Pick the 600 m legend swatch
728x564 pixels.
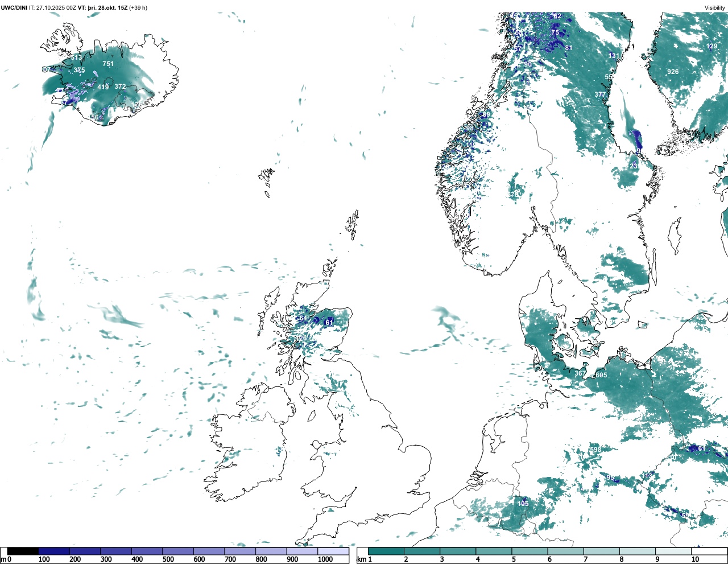(209, 551)
